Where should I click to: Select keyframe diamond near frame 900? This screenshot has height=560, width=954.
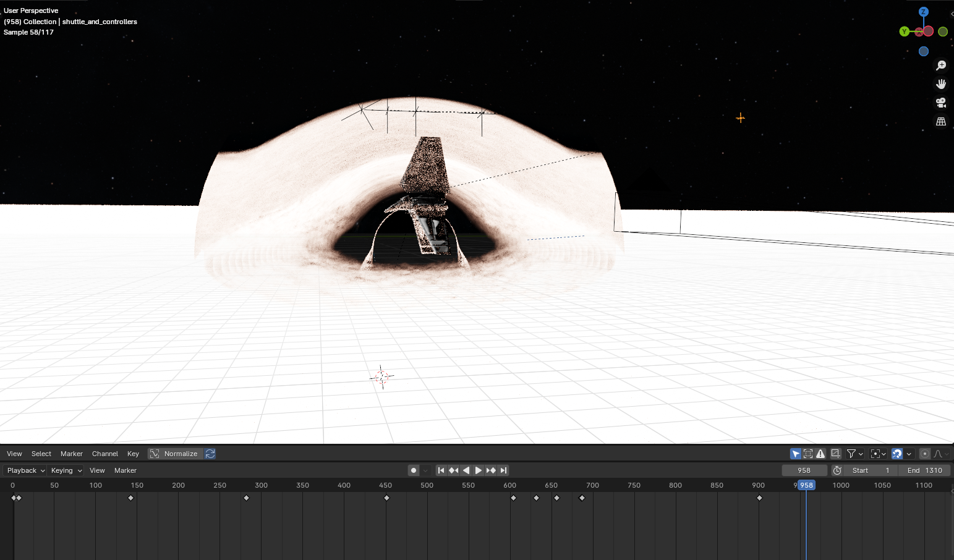click(759, 498)
